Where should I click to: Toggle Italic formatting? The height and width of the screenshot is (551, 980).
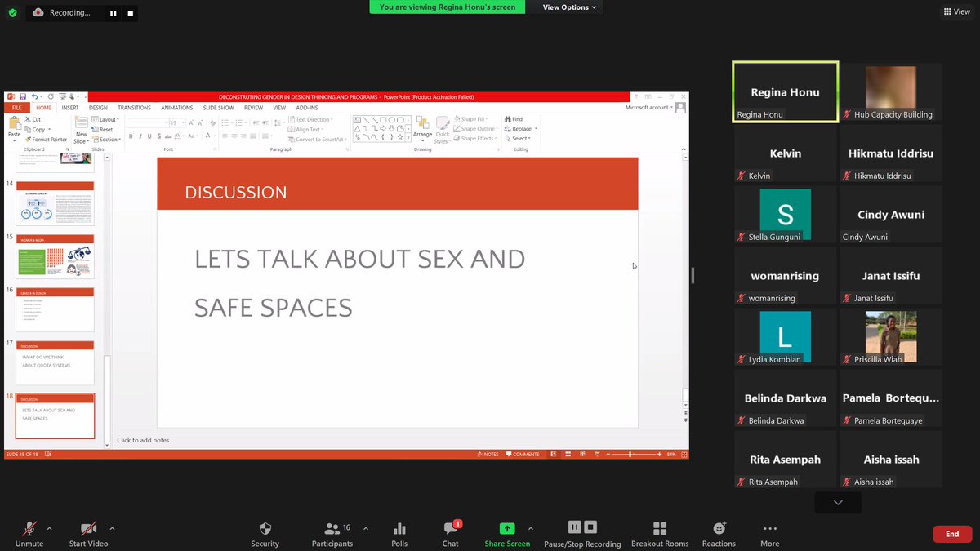click(140, 136)
